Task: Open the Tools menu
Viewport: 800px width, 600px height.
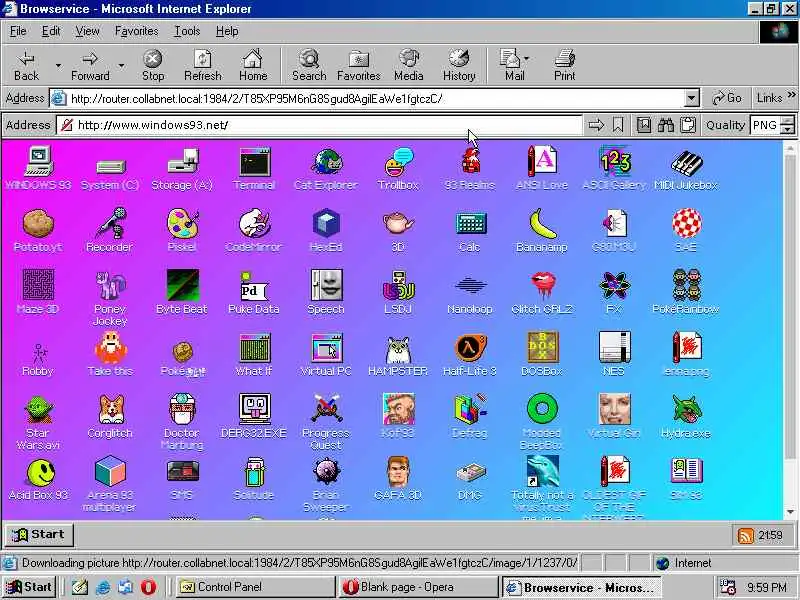Action: [x=187, y=32]
